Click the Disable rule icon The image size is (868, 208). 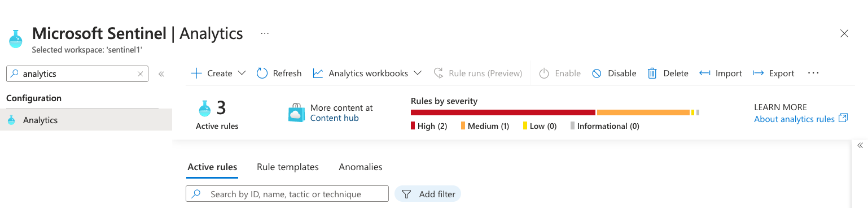[x=597, y=73]
